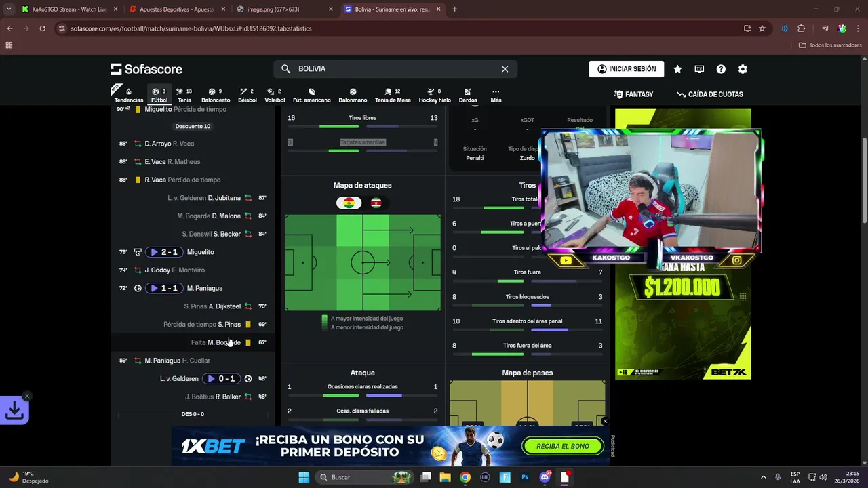Select Bolivia flag in Mapa de ataques

point(349,203)
